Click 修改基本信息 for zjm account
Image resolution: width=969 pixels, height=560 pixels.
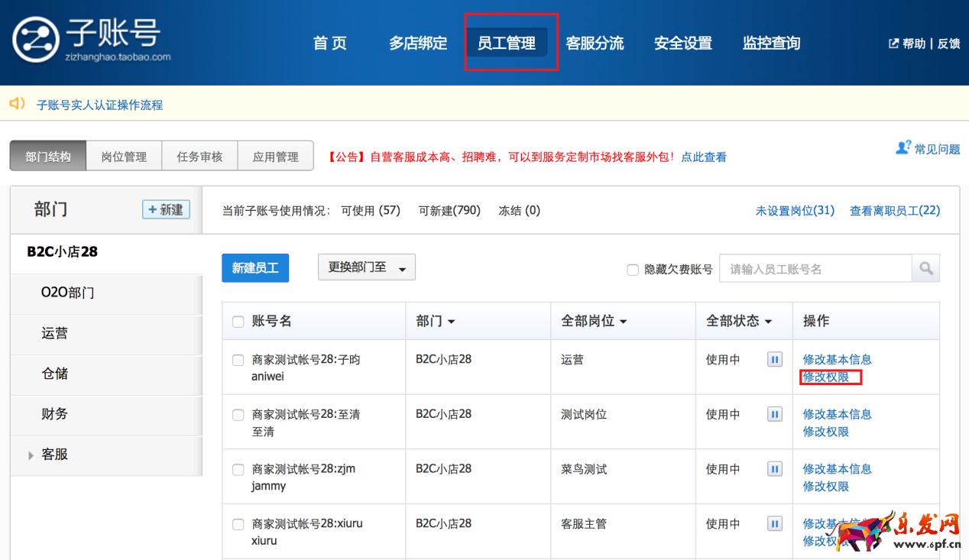[x=837, y=468]
